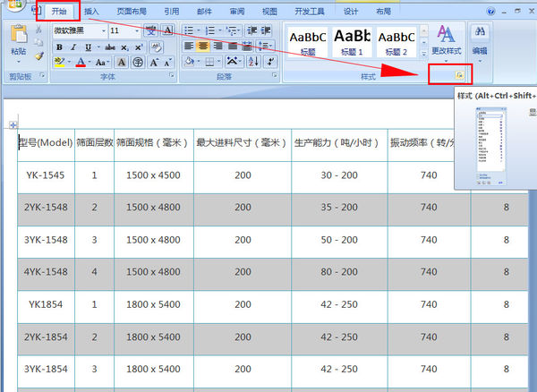537x392 pixels.
Task: Click the Sort A-Z icon
Action: 253,62
